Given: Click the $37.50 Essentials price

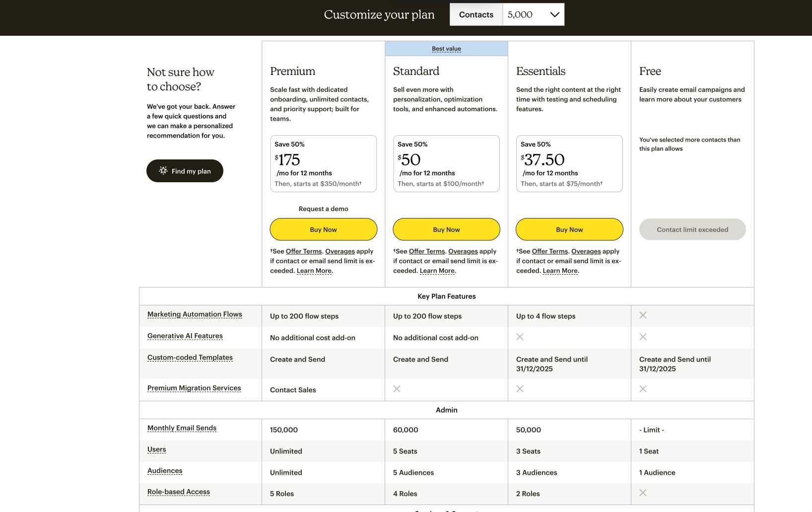Looking at the screenshot, I should pyautogui.click(x=542, y=159).
